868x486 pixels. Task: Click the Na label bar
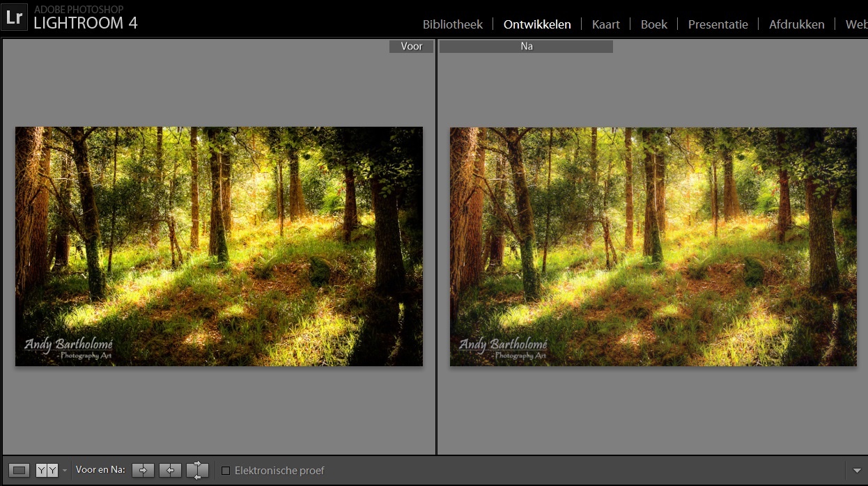coord(526,47)
